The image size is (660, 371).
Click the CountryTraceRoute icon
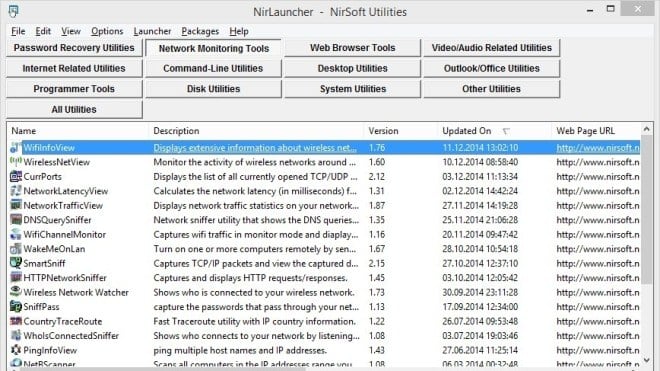coord(16,321)
